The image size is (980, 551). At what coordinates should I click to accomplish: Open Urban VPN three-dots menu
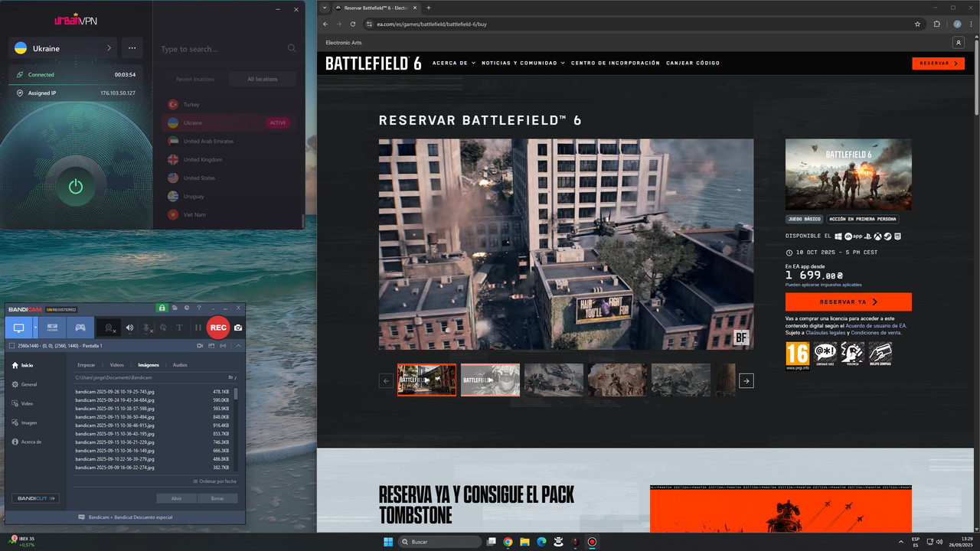tap(132, 48)
